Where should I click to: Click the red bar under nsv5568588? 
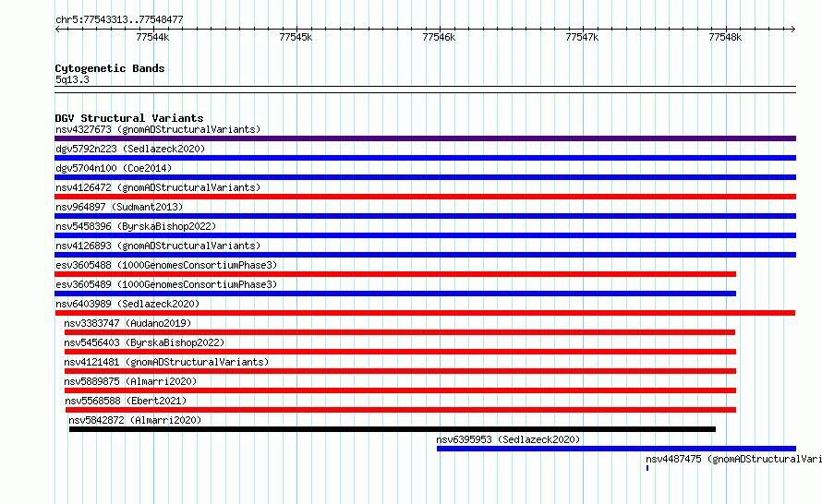(x=401, y=410)
